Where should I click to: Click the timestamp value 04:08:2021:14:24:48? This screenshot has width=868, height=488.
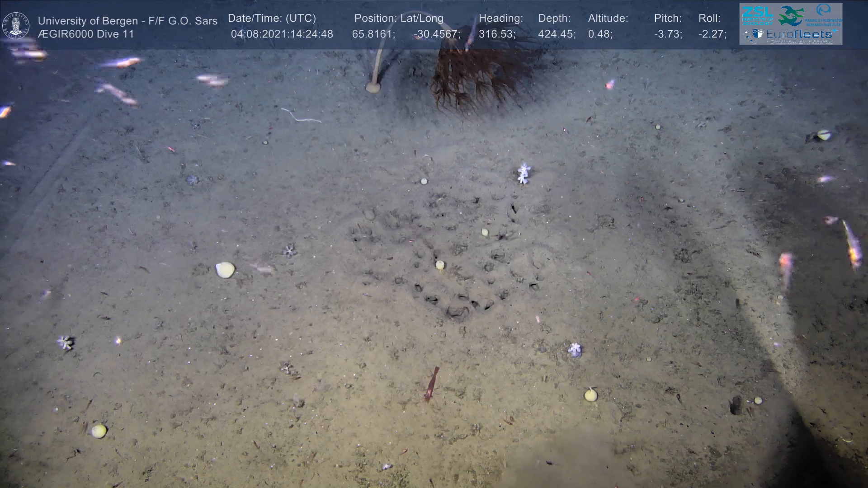pyautogui.click(x=282, y=34)
